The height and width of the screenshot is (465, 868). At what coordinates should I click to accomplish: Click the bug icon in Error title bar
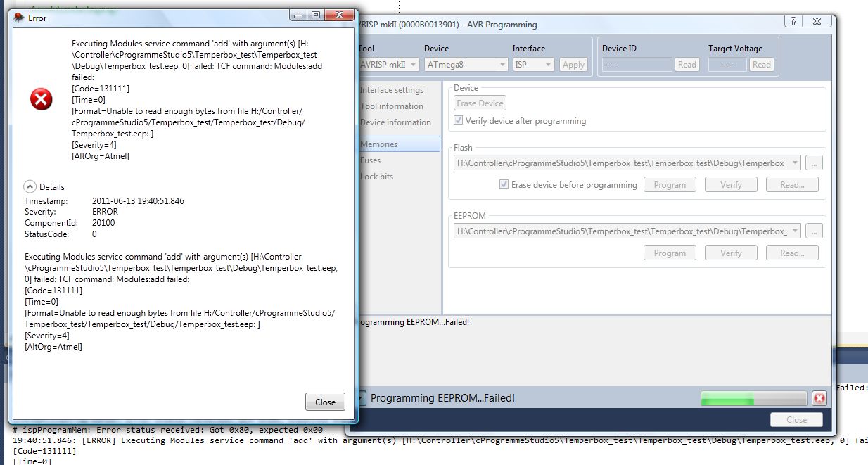18,18
